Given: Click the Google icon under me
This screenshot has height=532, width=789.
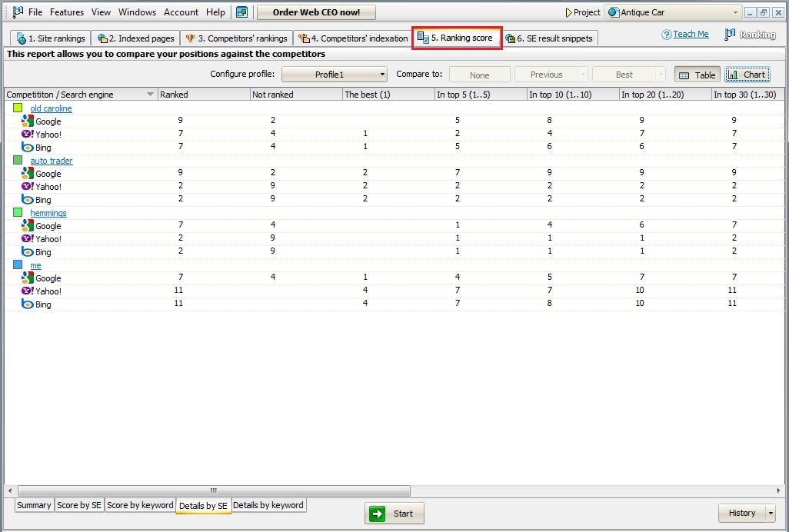Looking at the screenshot, I should [x=28, y=278].
